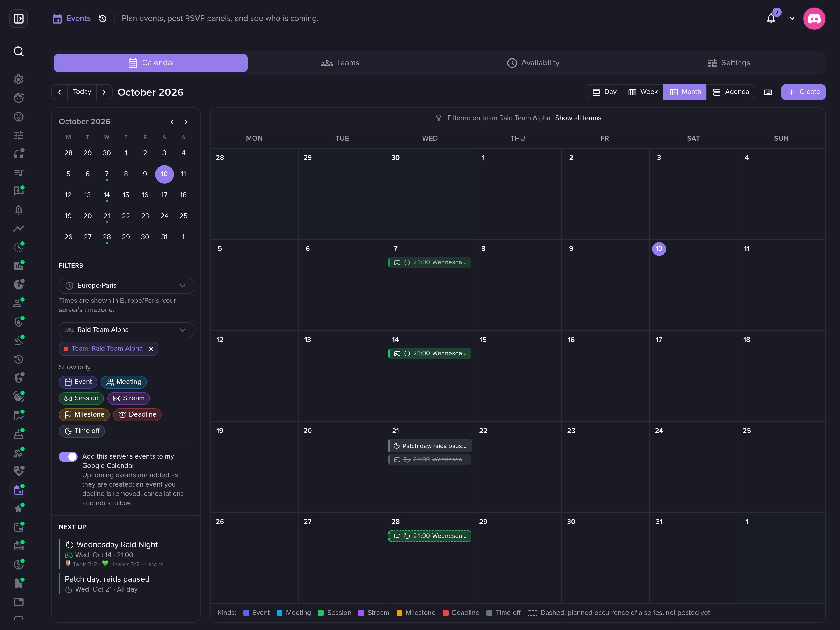Go to next month in main calendar
840x630 pixels.
[x=104, y=92]
